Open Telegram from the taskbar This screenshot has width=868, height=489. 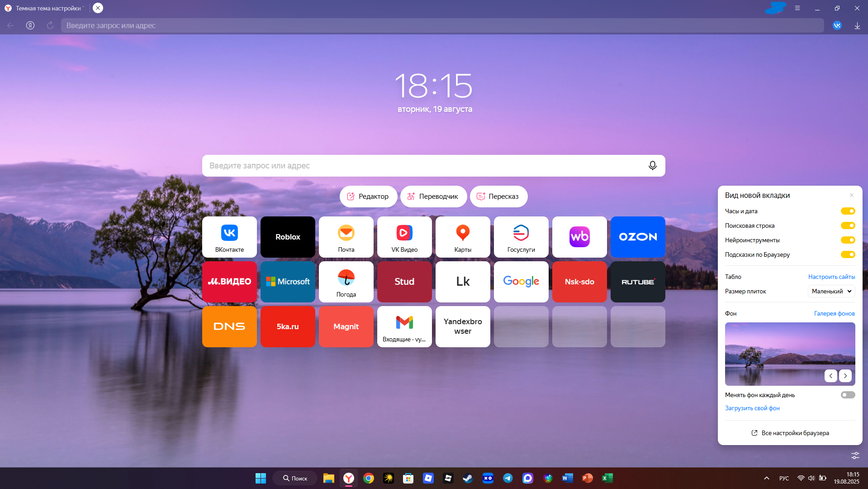(x=508, y=478)
